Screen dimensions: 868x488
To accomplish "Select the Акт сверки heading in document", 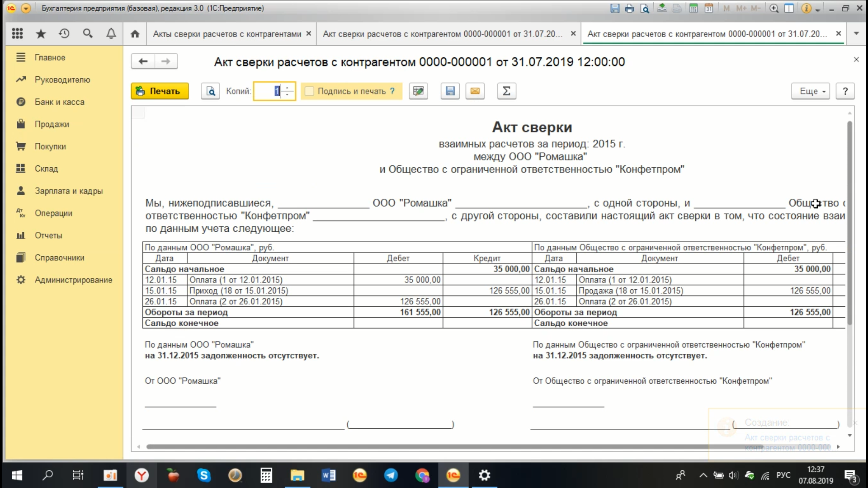I will pyautogui.click(x=532, y=127).
